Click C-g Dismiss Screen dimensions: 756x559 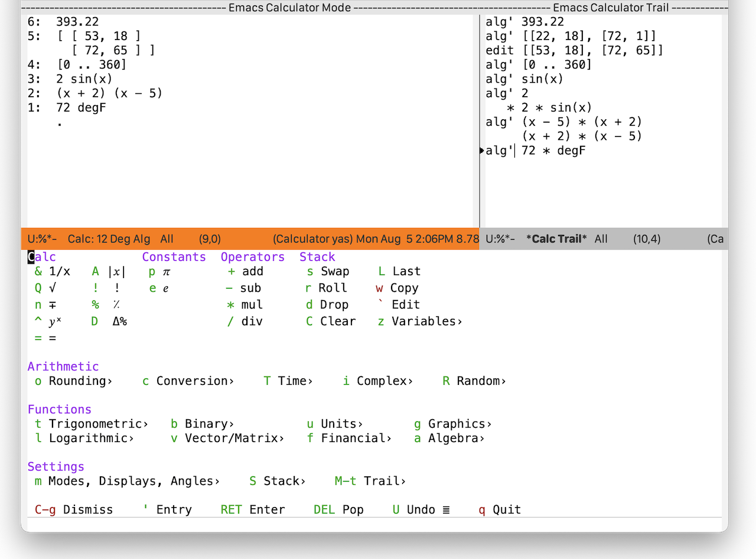[74, 509]
